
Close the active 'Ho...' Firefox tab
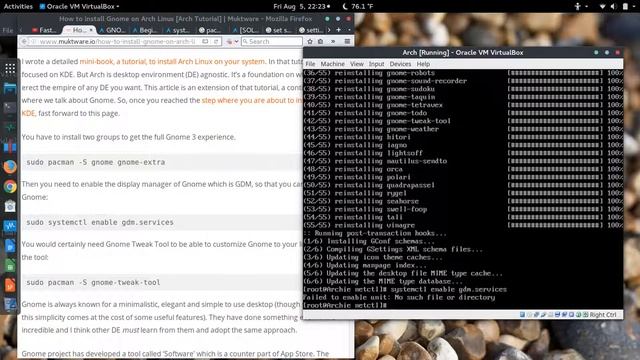(91, 30)
